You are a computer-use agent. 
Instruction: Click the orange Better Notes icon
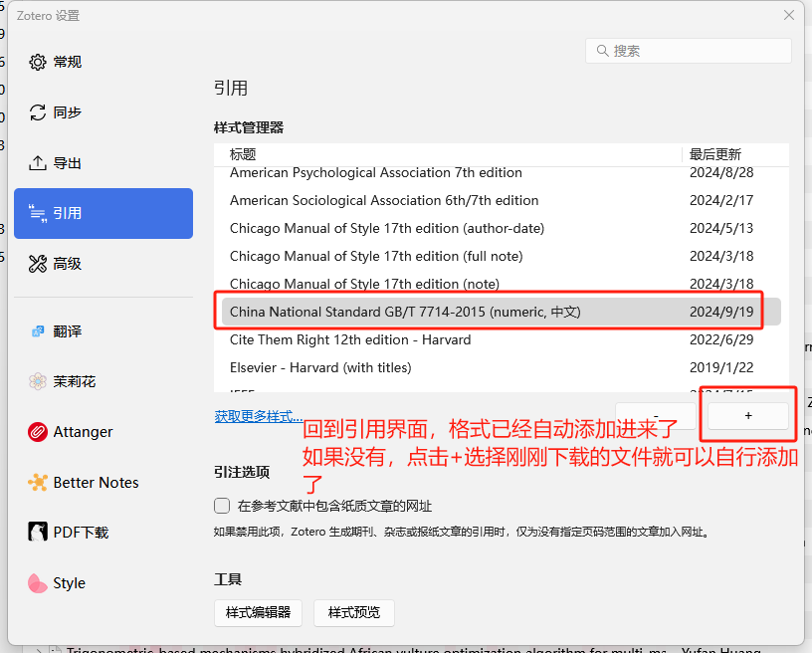click(x=37, y=483)
